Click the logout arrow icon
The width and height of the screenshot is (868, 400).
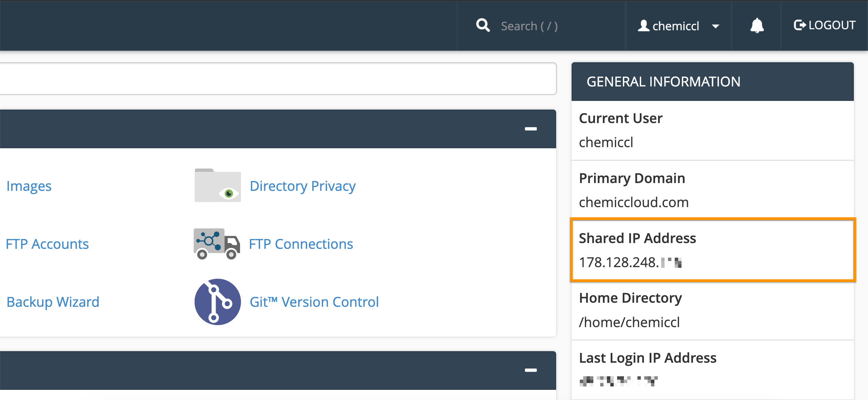(x=800, y=25)
